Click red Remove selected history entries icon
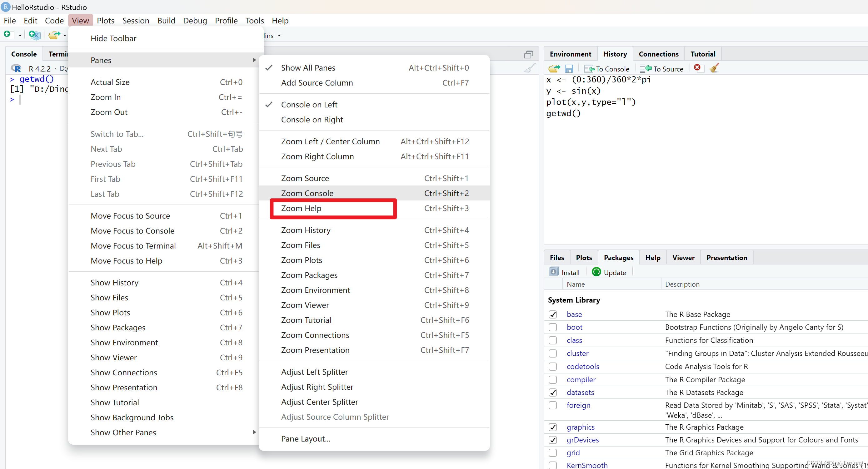This screenshot has height=469, width=868. coord(697,68)
